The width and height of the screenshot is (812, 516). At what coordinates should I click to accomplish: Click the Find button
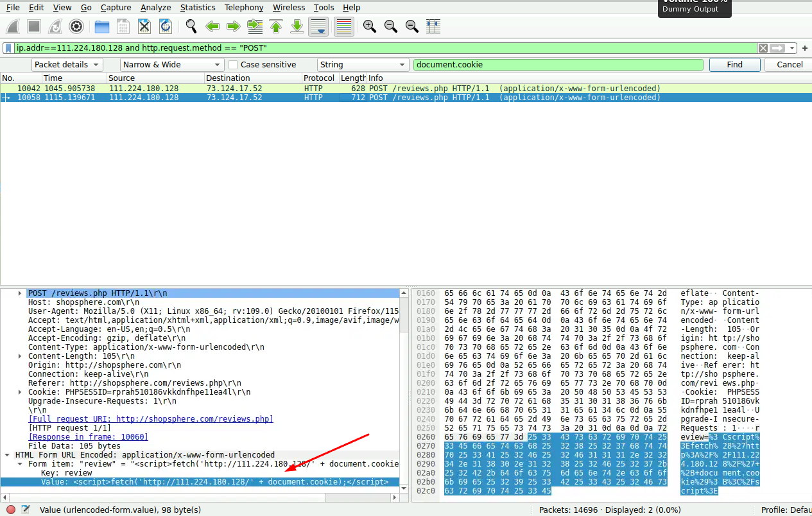click(x=735, y=64)
